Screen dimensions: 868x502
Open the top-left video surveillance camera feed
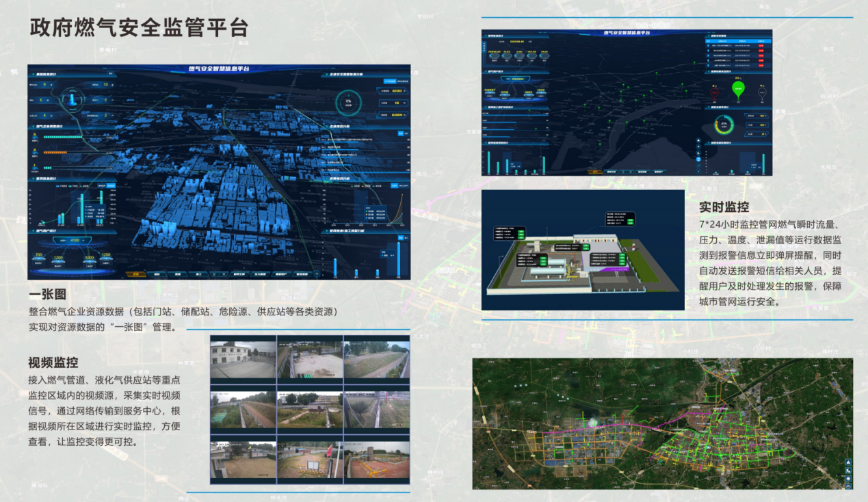tap(242, 360)
